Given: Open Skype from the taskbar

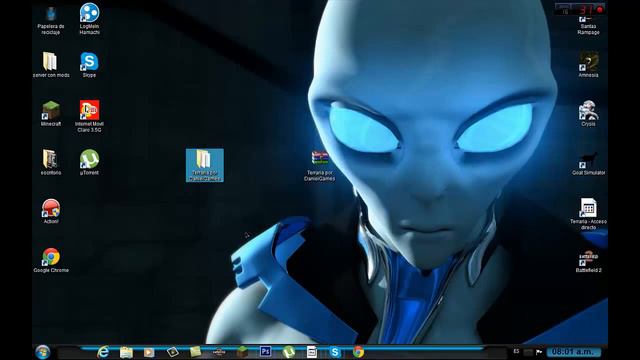Looking at the screenshot, I should tap(335, 352).
